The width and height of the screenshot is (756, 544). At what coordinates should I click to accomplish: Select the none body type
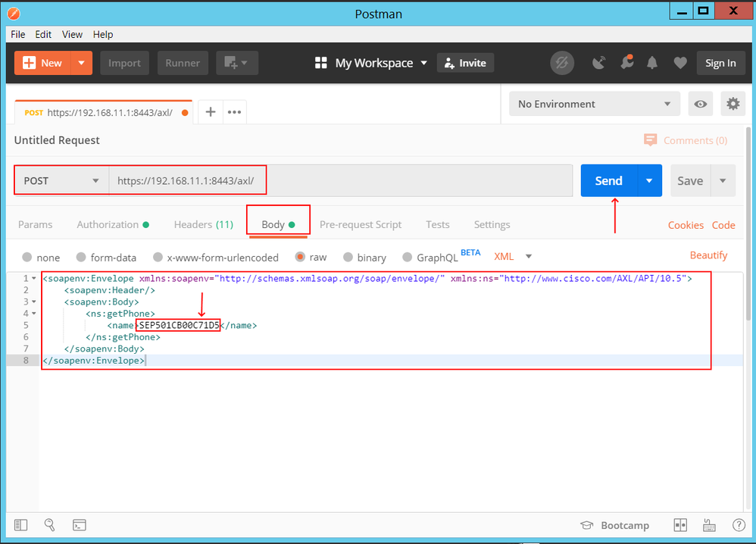(27, 257)
